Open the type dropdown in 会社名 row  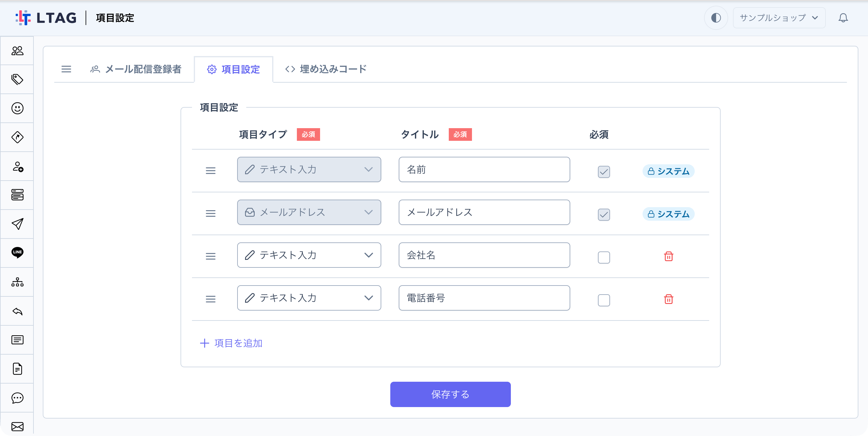pos(309,255)
